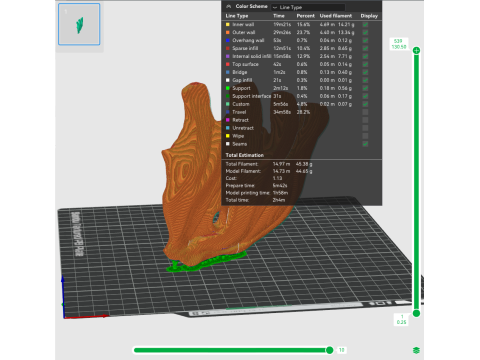Screen dimensions: 480x360
Task: Click the Total Estimation section header
Action: (x=245, y=155)
